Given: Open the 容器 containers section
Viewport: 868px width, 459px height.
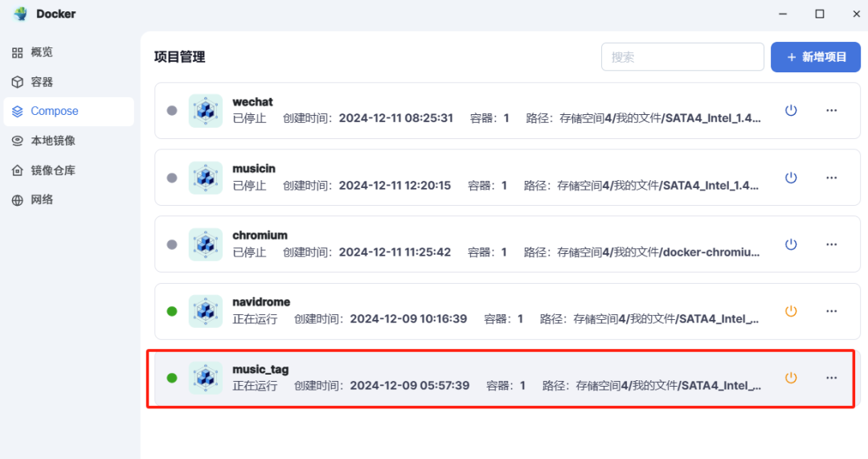Looking at the screenshot, I should (68, 82).
